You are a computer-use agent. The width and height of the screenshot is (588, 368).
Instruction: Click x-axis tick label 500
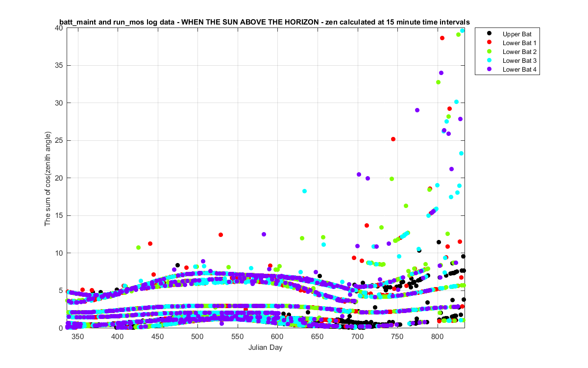(197, 336)
